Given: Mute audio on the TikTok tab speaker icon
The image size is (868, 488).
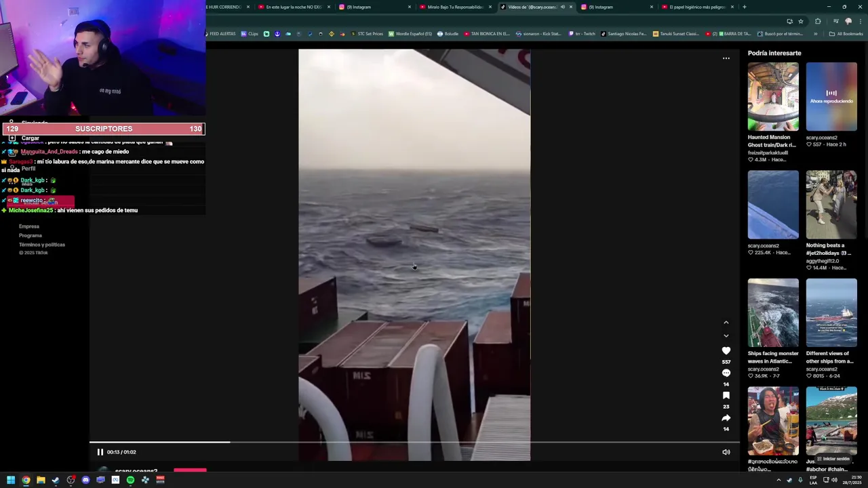Looking at the screenshot, I should tap(562, 7).
